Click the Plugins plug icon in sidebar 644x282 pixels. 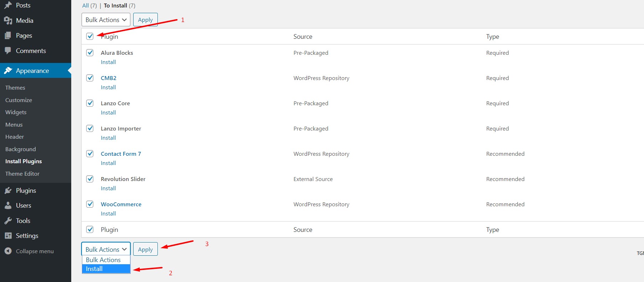click(x=8, y=191)
